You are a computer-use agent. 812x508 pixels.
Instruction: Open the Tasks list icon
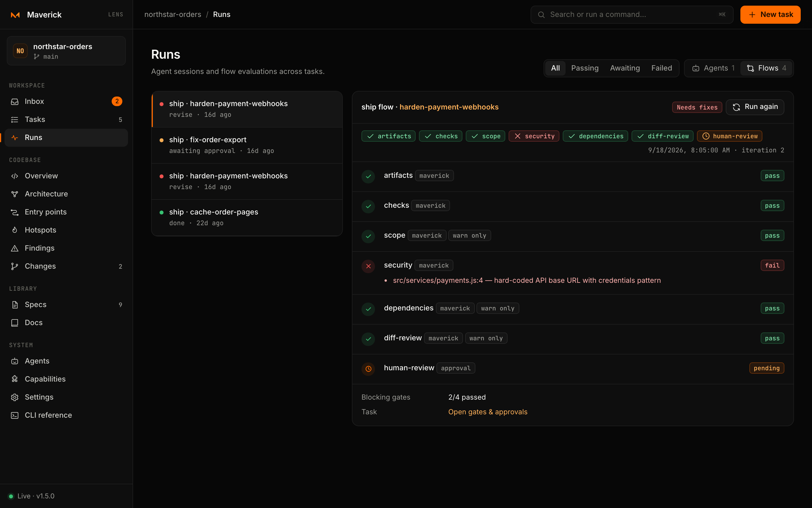(x=14, y=119)
